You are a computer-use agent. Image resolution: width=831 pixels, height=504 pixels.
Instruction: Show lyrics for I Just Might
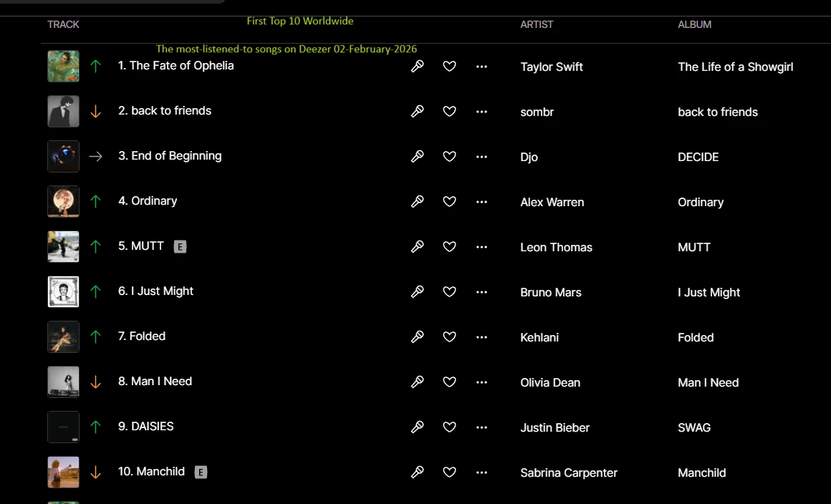tap(418, 292)
